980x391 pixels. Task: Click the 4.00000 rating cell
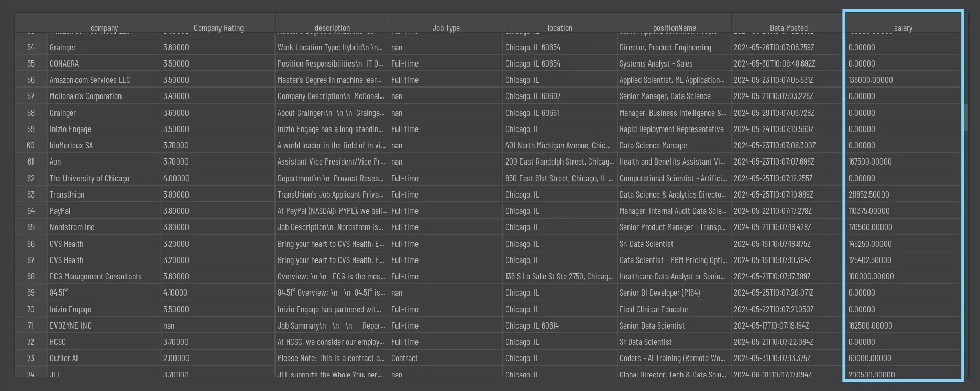(x=218, y=178)
